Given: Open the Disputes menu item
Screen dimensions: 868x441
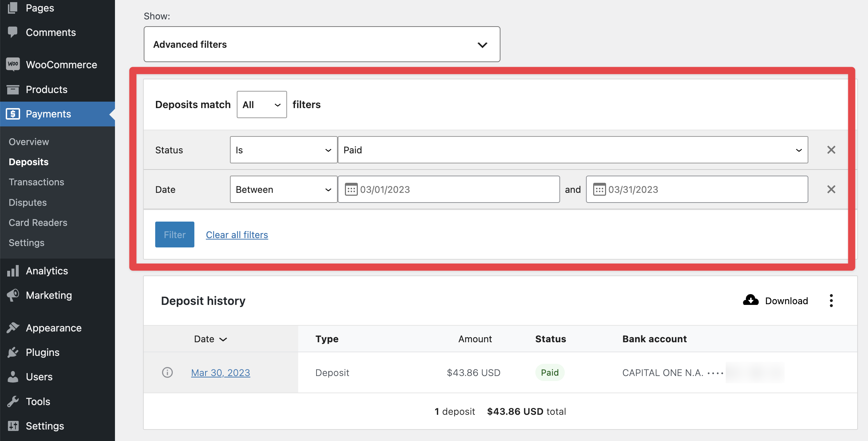Looking at the screenshot, I should [x=28, y=202].
